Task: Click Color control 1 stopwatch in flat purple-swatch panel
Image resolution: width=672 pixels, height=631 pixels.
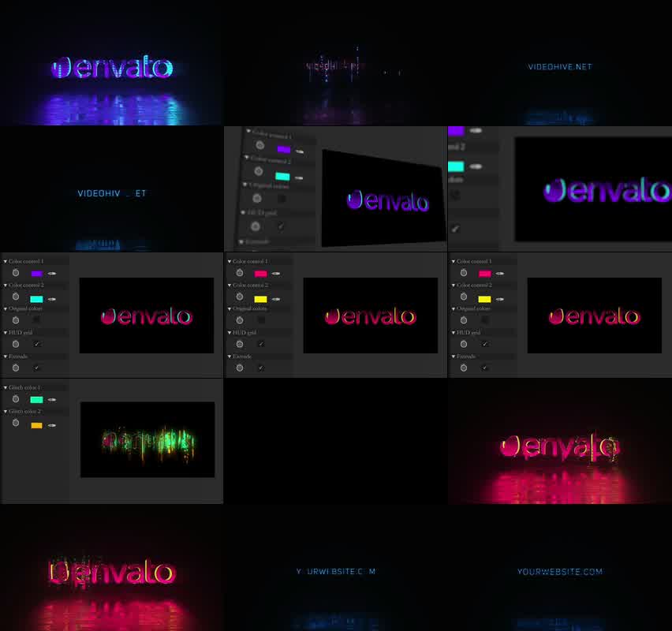Action: 16,273
